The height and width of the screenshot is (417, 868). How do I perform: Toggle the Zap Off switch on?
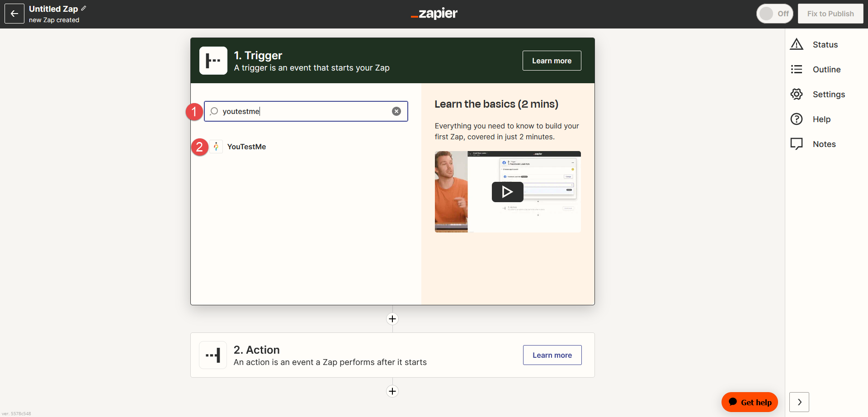click(774, 14)
